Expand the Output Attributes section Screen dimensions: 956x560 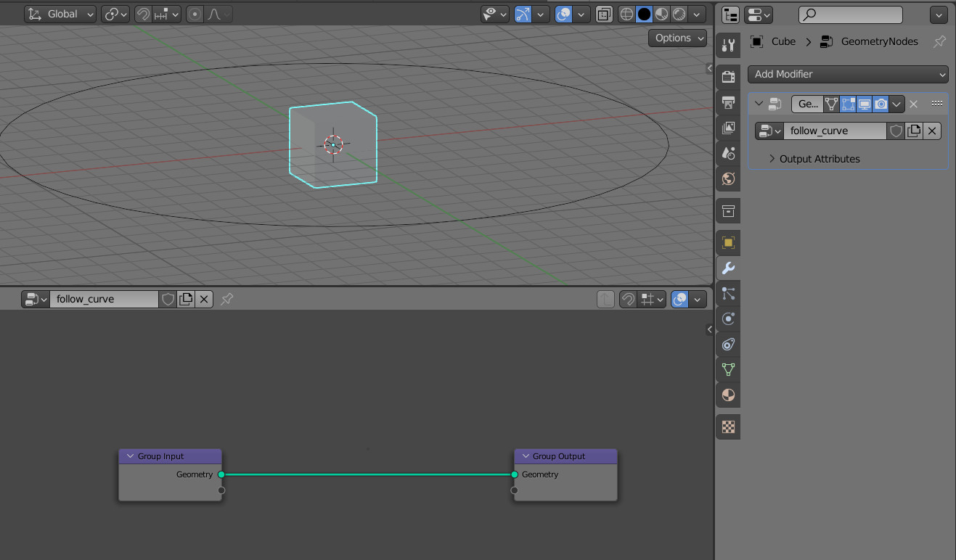tap(819, 159)
